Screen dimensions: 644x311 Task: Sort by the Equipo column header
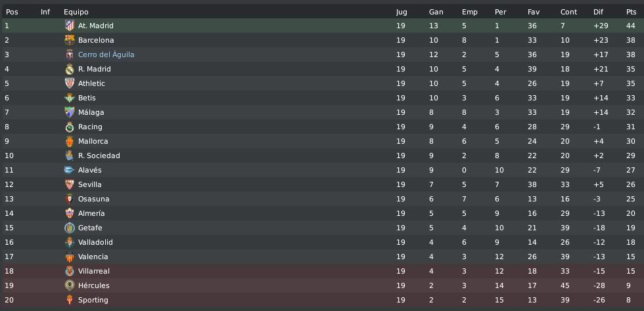click(76, 12)
